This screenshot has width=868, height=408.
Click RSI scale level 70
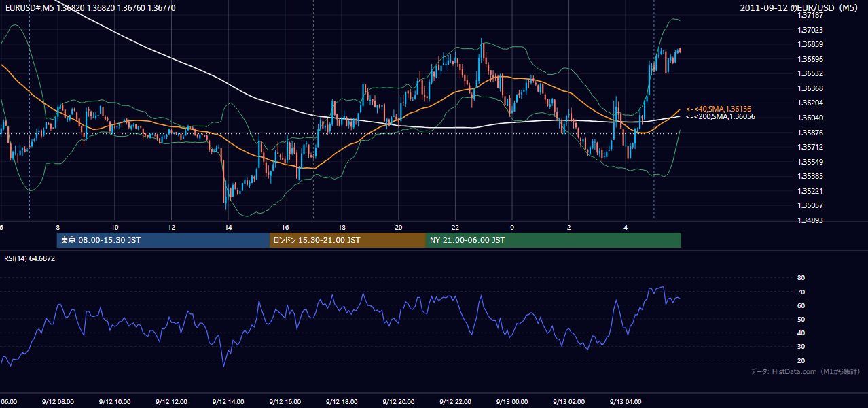point(801,292)
